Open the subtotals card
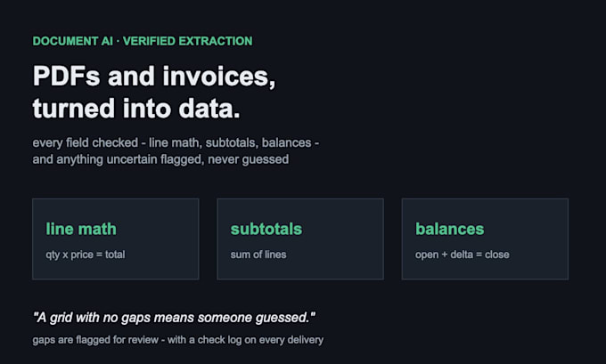This screenshot has height=364, width=606. tap(300, 239)
